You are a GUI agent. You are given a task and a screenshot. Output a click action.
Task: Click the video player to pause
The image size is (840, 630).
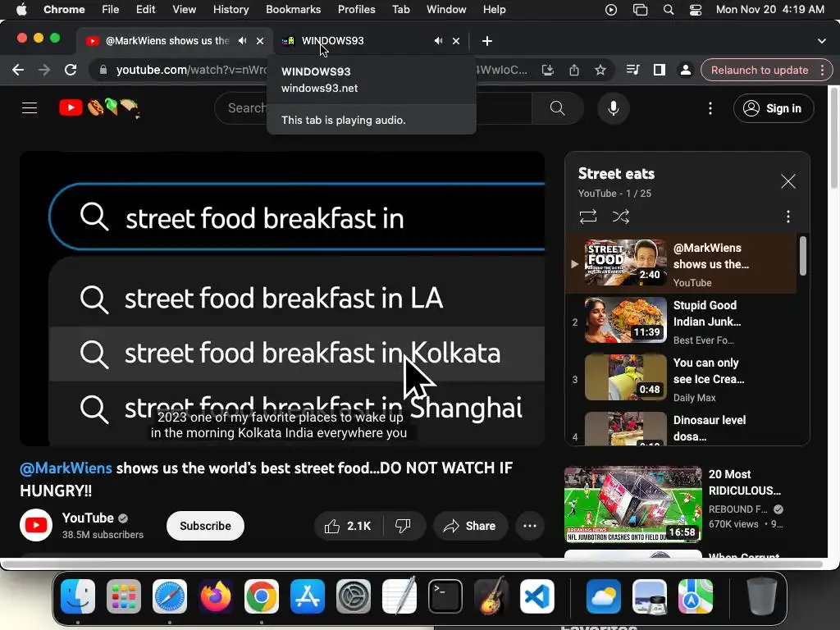coord(282,299)
